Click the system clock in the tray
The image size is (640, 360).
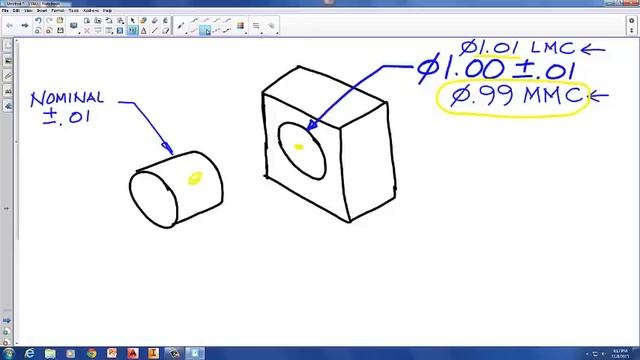pyautogui.click(x=621, y=353)
